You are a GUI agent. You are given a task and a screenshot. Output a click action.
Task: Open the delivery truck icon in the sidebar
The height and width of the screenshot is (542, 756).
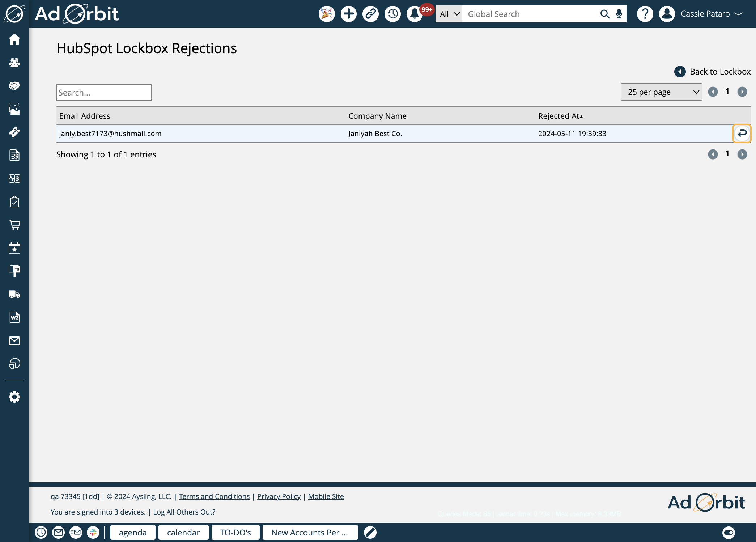click(14, 294)
